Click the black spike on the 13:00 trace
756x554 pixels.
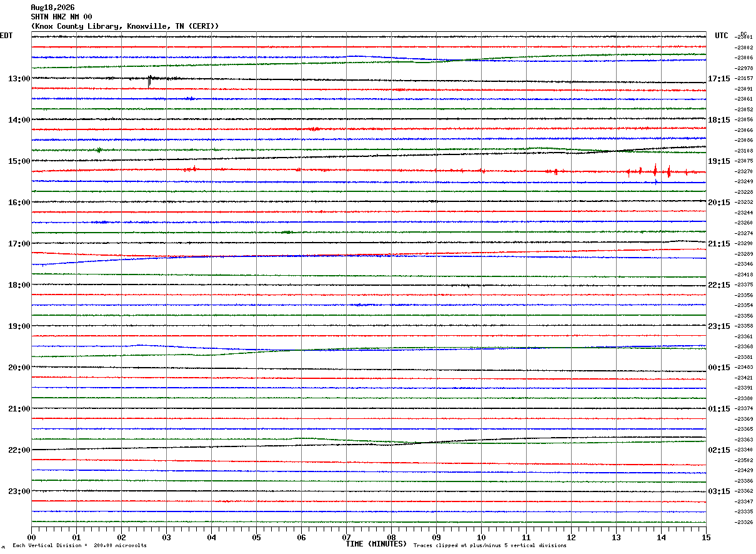[149, 81]
